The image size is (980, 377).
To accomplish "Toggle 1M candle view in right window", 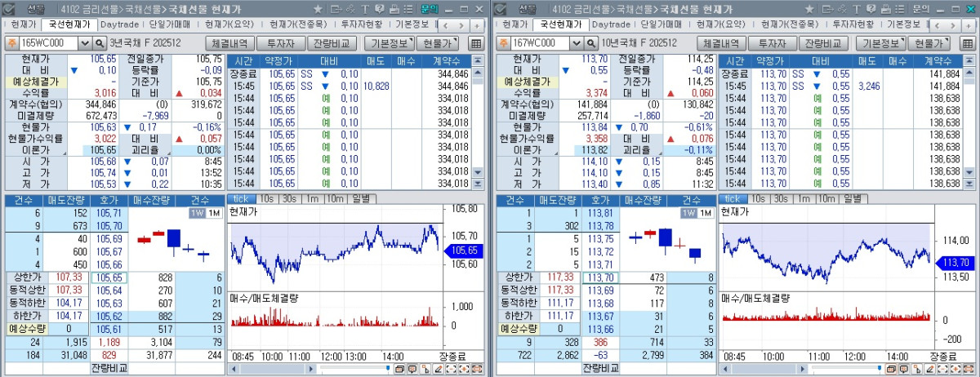I will [705, 212].
